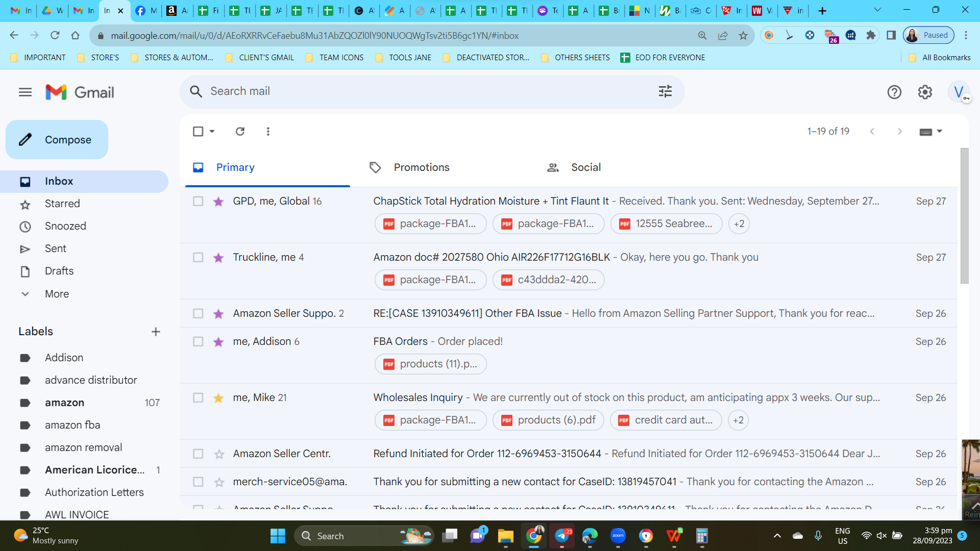Image resolution: width=980 pixels, height=551 pixels.
Task: Star the Refund Initiated email
Action: tap(218, 454)
